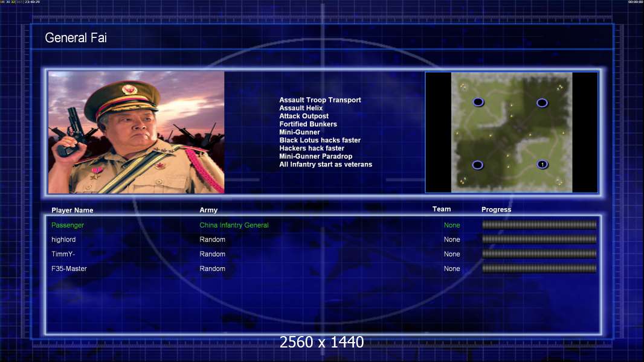Click F35-Master's team value None
This screenshot has height=362, width=644.
pos(452,268)
